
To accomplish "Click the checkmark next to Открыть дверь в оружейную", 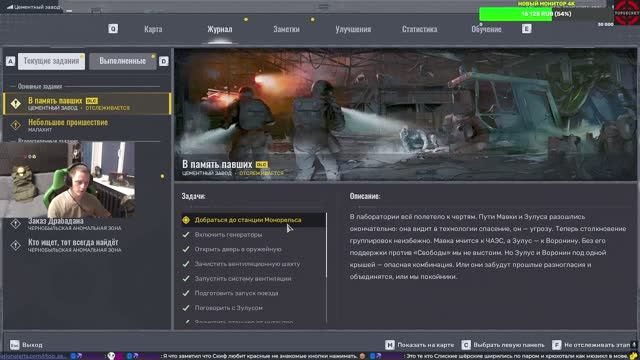I will (186, 249).
